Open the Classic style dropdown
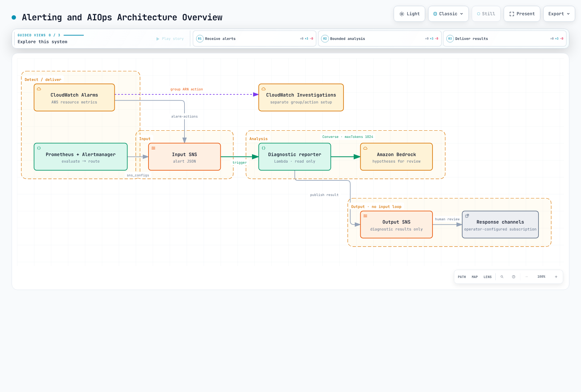The height and width of the screenshot is (392, 581). [448, 14]
